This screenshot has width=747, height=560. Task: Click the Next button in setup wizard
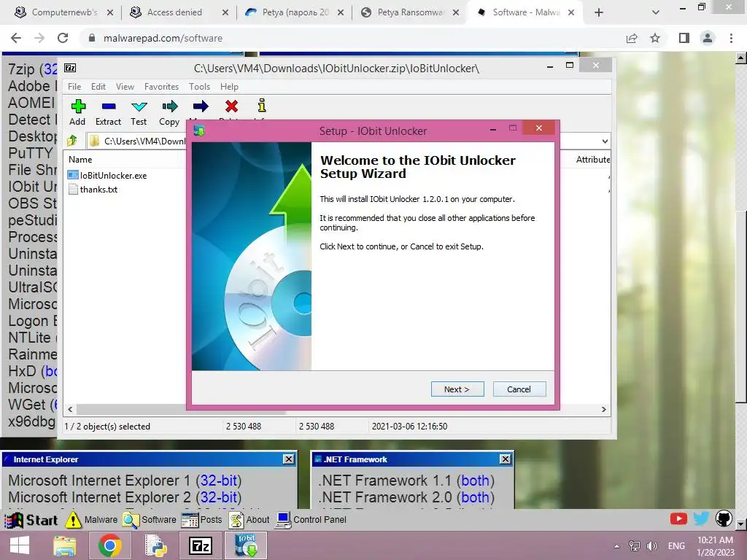457,389
